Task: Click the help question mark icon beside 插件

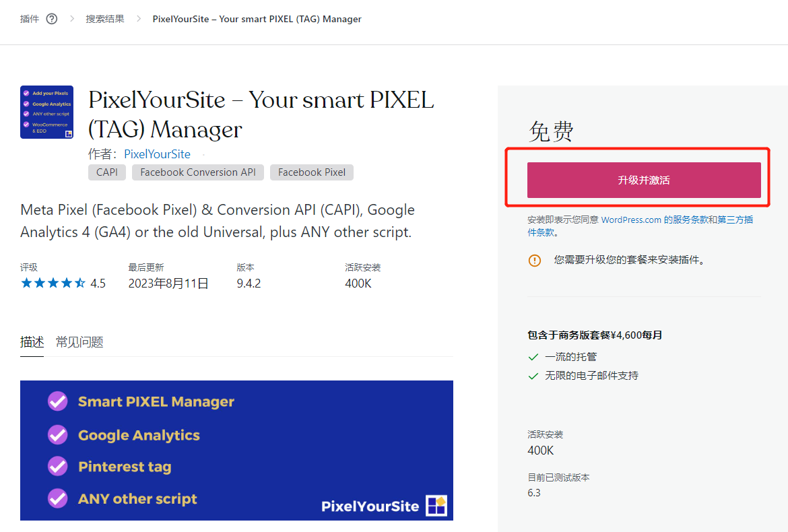Action: pos(52,19)
